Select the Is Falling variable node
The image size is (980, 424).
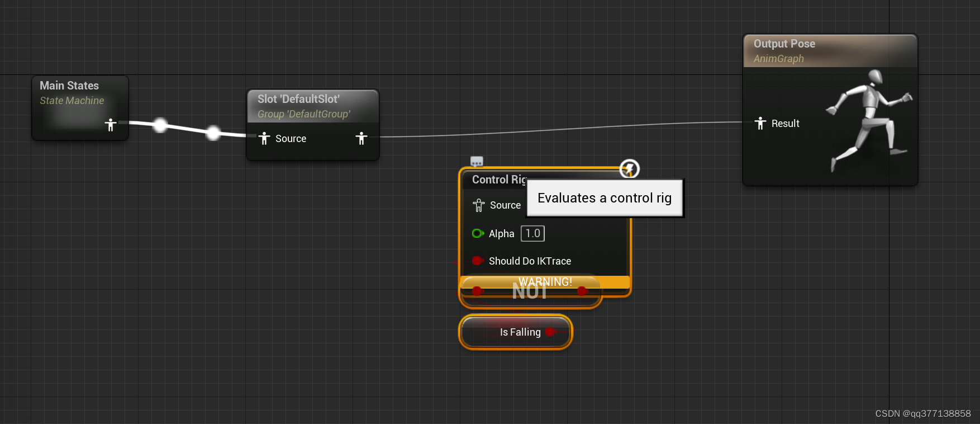click(516, 332)
